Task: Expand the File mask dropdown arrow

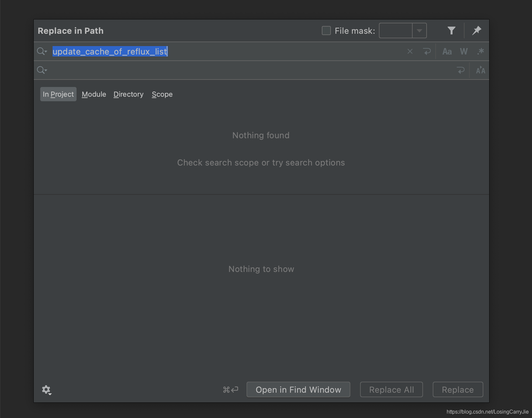Action: pyautogui.click(x=419, y=31)
